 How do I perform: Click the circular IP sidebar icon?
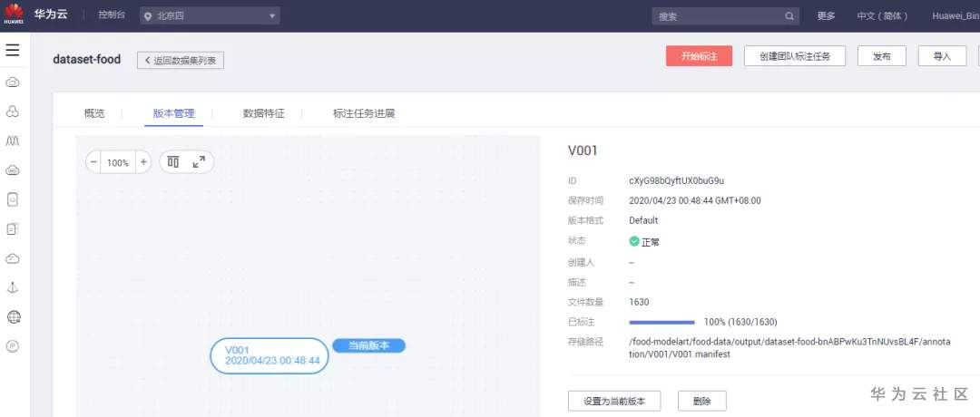pyautogui.click(x=13, y=345)
